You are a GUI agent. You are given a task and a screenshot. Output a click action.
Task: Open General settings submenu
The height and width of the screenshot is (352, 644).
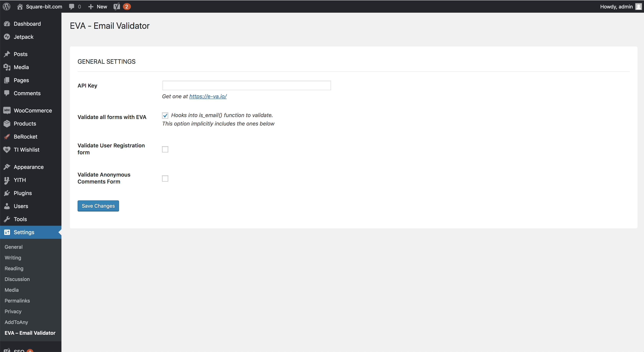[13, 247]
